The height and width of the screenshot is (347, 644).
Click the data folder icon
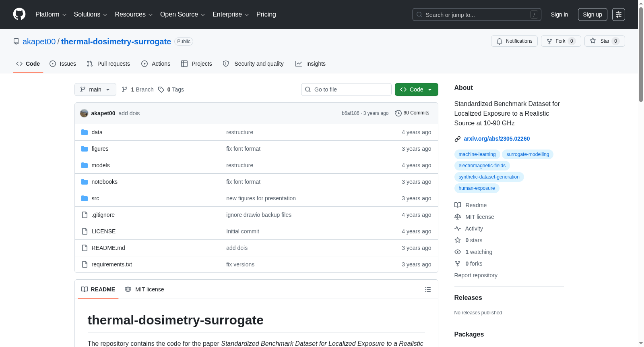click(x=85, y=132)
